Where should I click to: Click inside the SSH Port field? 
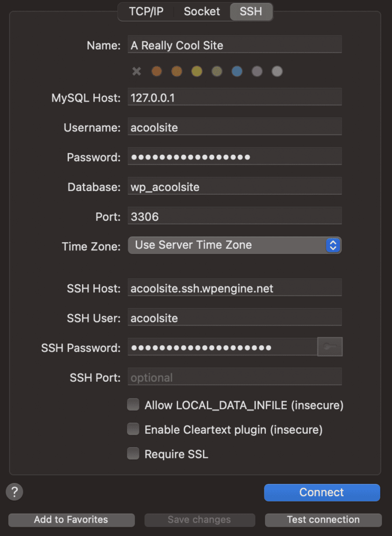pyautogui.click(x=234, y=377)
